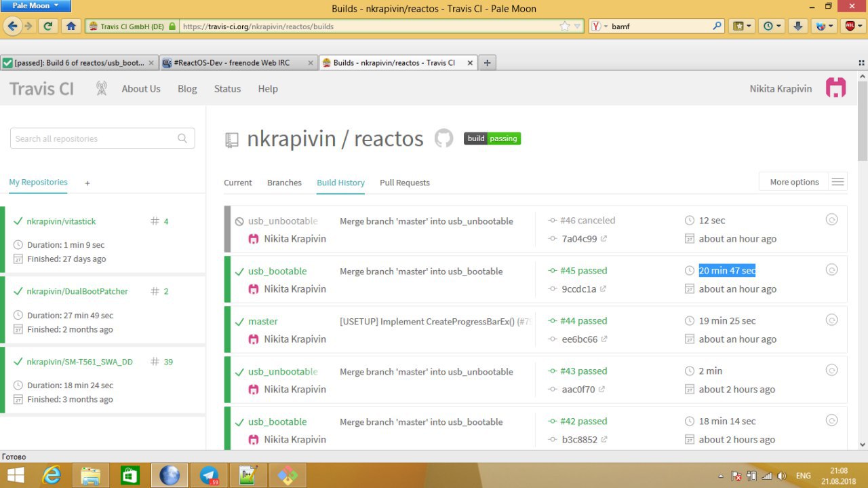Open the search engine selector dropdown

click(x=600, y=26)
